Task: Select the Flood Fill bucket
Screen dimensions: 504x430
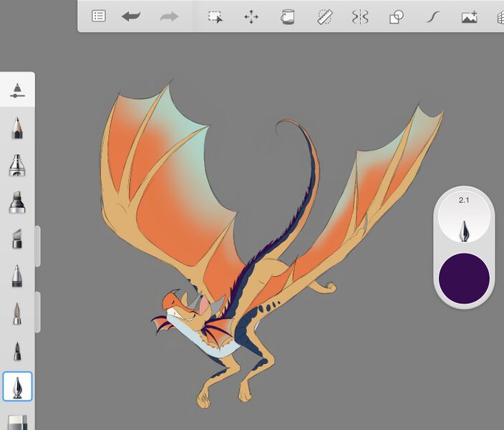Action: [287, 16]
